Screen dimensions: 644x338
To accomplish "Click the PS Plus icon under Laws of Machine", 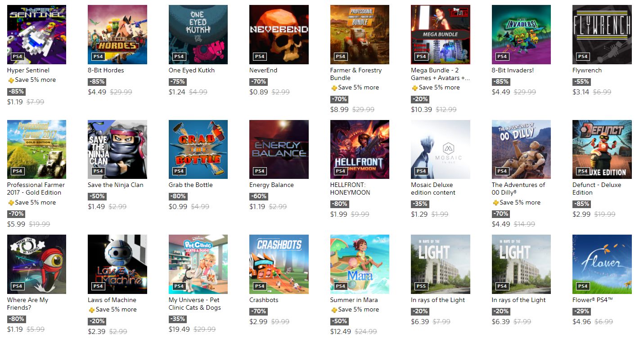I will coord(91,310).
